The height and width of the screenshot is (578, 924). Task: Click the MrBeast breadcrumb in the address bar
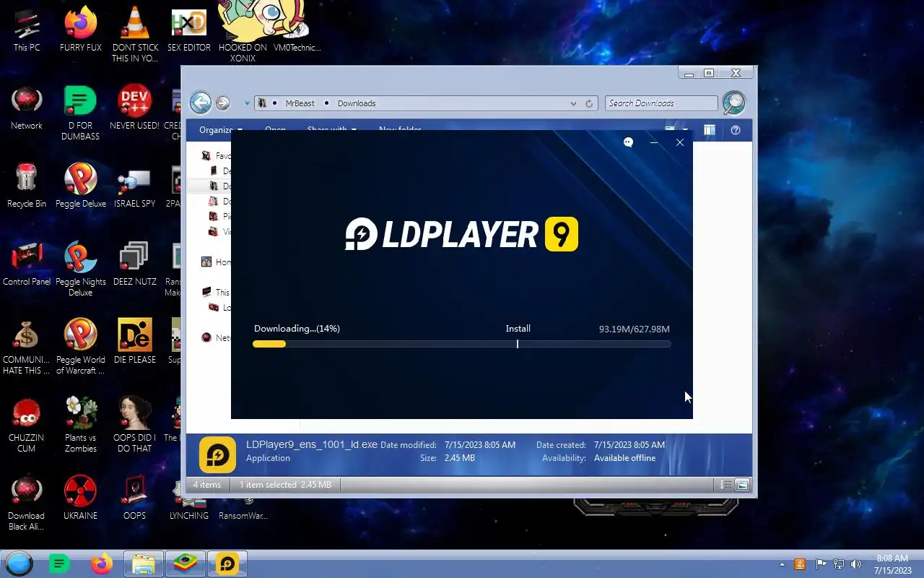tap(300, 103)
